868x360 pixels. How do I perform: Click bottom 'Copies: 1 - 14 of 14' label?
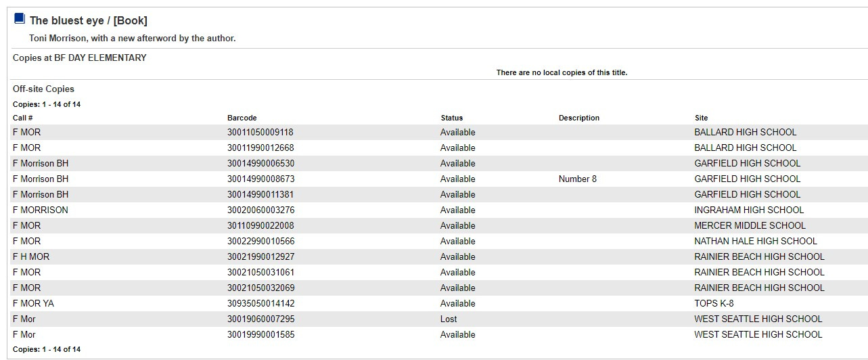(47, 350)
